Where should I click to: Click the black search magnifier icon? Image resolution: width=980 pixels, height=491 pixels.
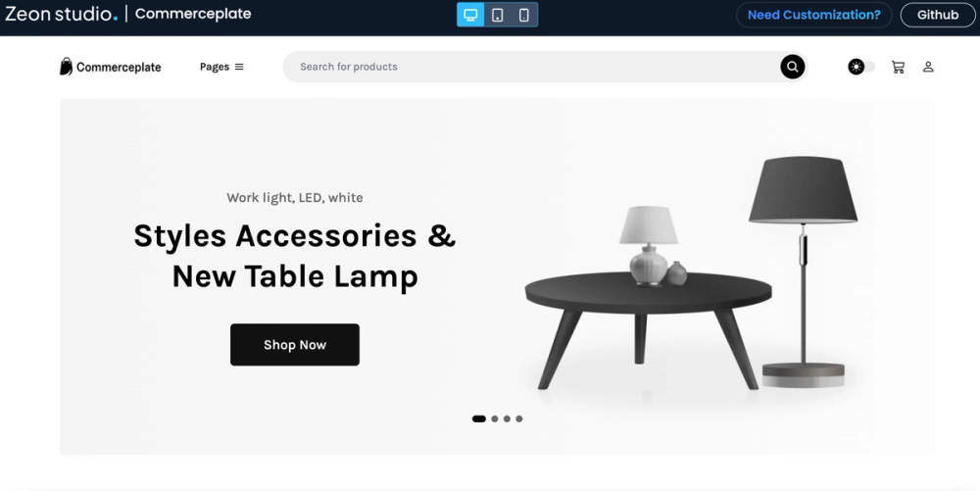pyautogui.click(x=792, y=67)
